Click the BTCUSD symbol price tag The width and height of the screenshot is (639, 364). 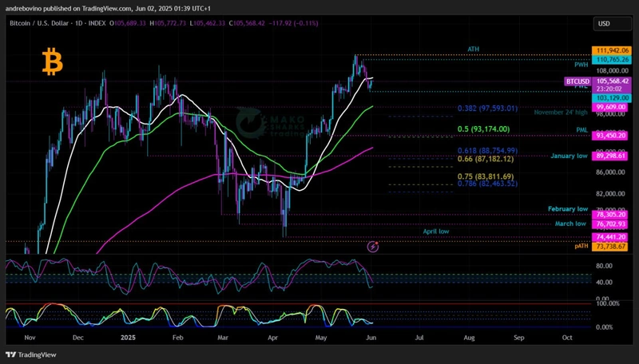(577, 81)
